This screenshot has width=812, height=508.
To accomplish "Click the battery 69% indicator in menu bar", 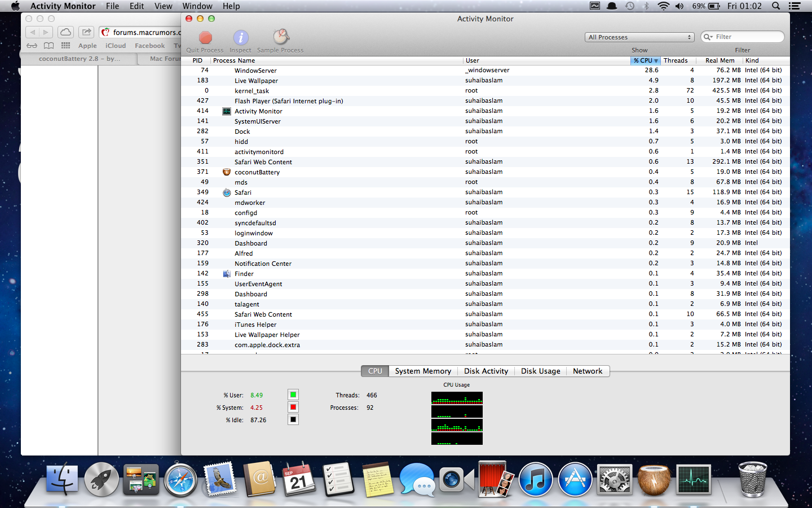I will pos(706,6).
